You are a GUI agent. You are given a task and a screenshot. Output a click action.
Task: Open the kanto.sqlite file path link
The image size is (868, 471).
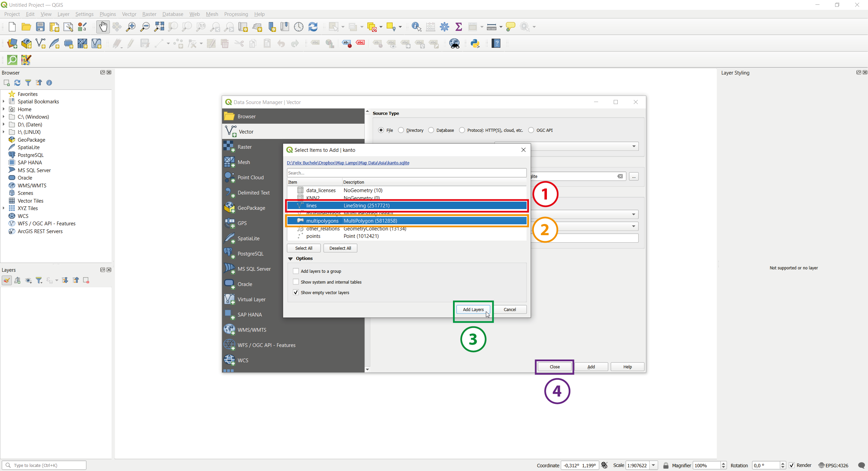[348, 163]
